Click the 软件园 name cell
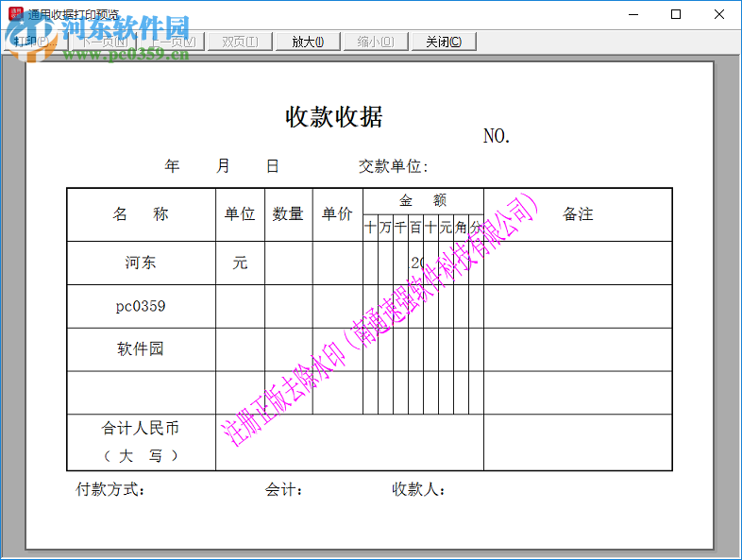This screenshot has width=742, height=560. [x=141, y=349]
